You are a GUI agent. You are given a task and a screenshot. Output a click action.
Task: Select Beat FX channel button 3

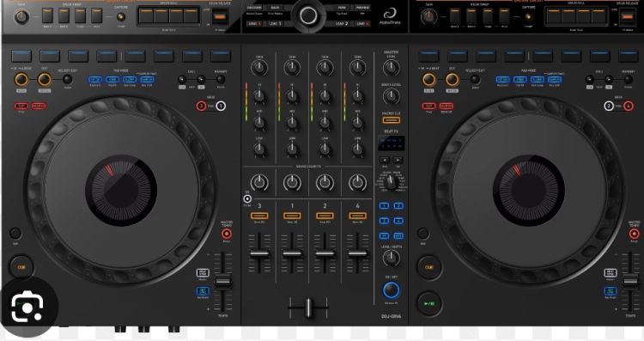(384, 221)
